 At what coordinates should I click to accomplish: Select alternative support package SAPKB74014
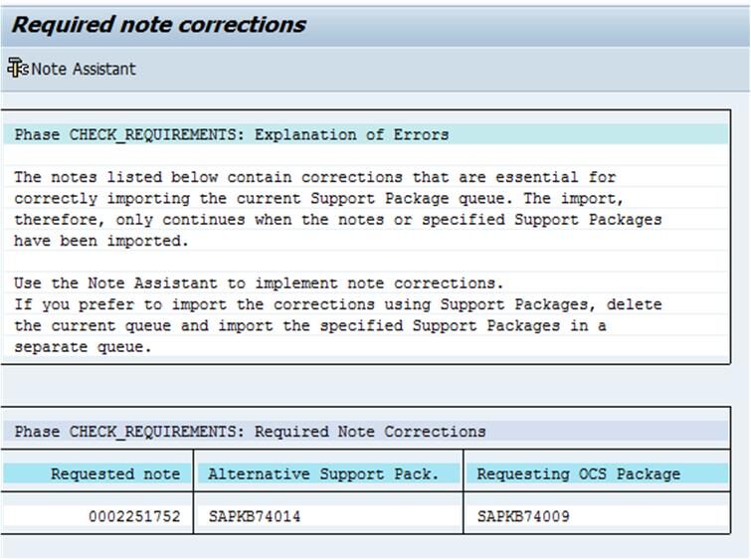[x=255, y=516]
